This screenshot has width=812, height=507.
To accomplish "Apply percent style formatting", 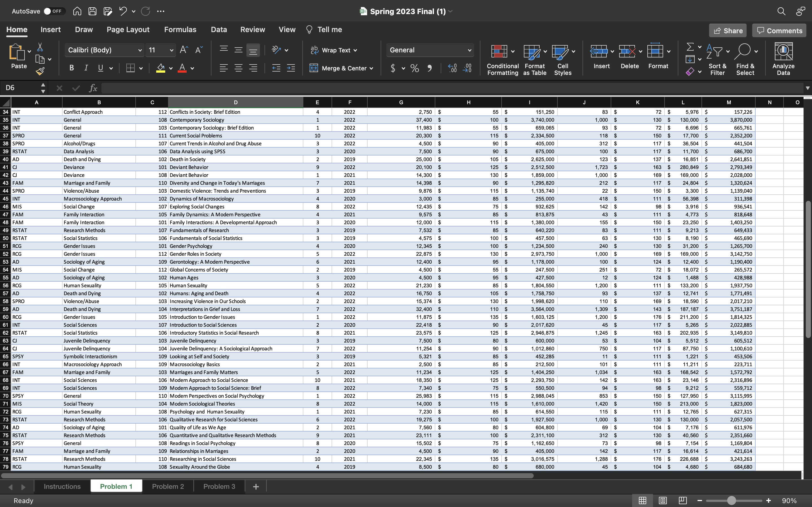I will [x=414, y=68].
